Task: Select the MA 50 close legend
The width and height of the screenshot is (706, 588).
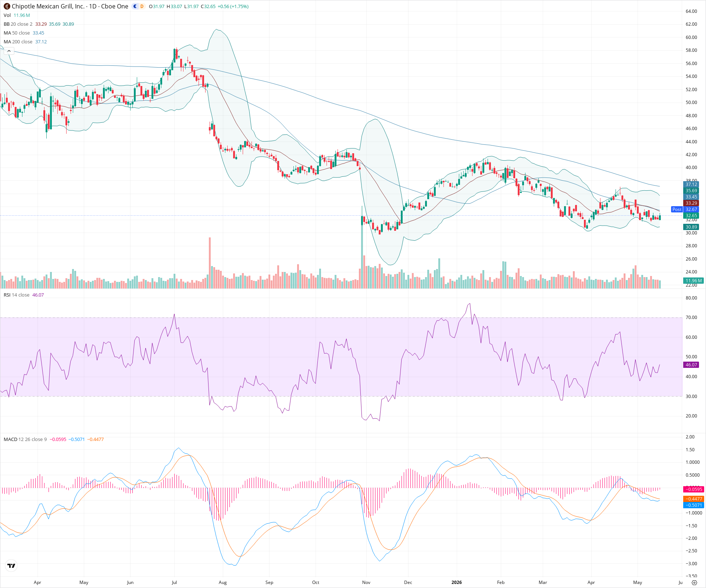Action: coord(17,33)
